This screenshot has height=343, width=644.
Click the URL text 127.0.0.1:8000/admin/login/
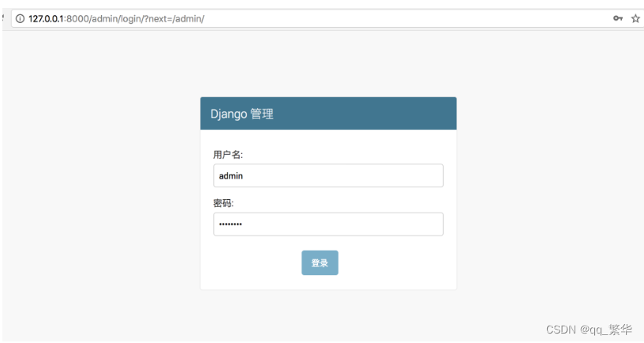click(x=116, y=18)
